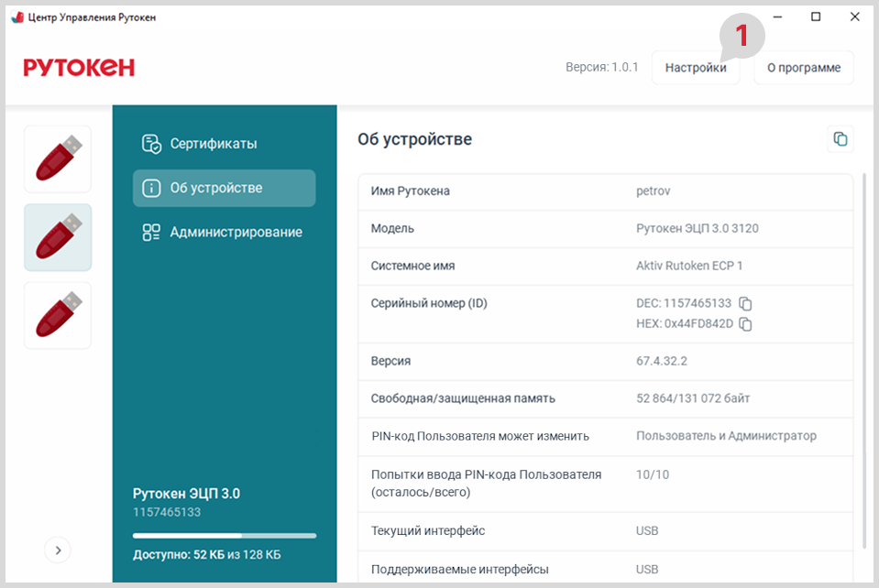Click the Рутокен logo
This screenshot has width=879, height=588.
pyautogui.click(x=80, y=67)
